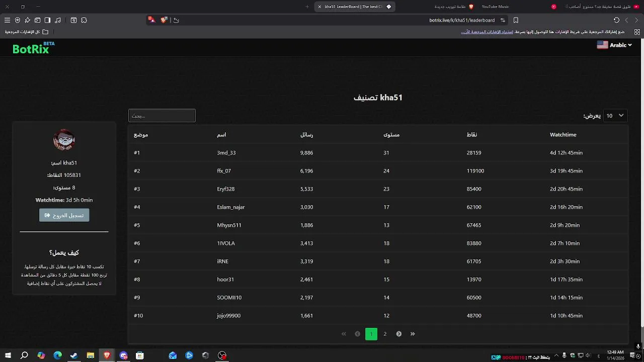The image size is (644, 362).
Task: Click username SOOMII10
Action: coord(229,298)
